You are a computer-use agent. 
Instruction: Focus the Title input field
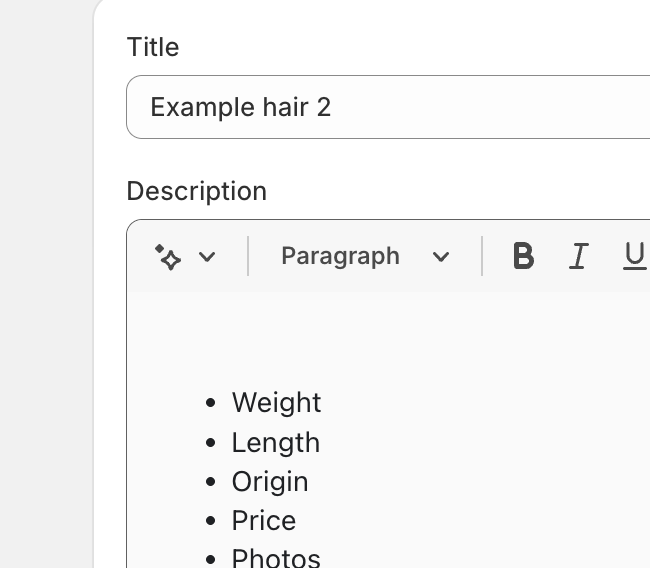(x=450, y=107)
